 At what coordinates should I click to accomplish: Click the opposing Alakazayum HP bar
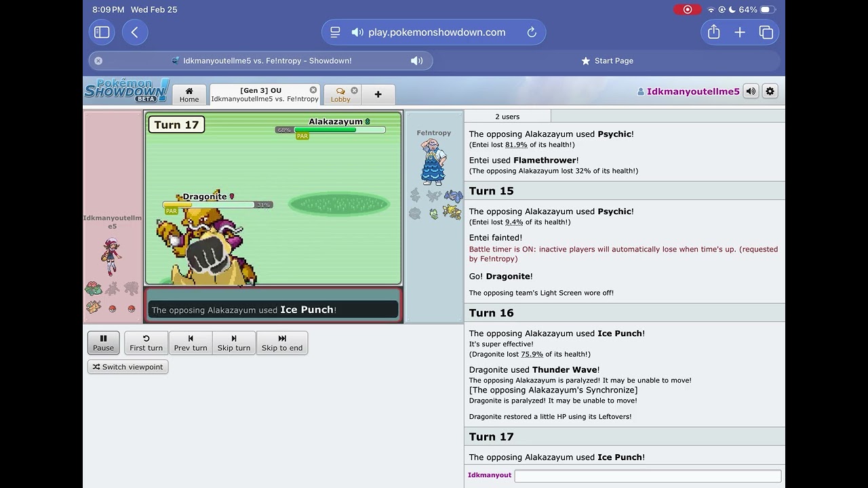click(x=340, y=129)
